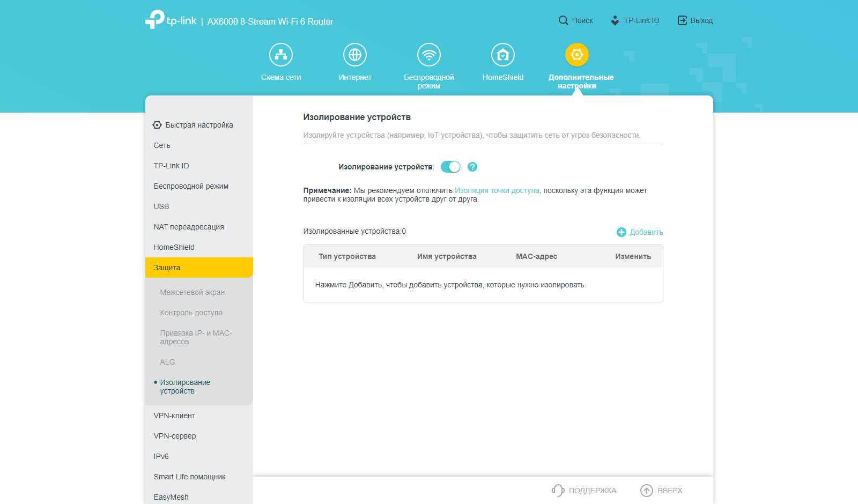
Task: Select Привязка IP- и MAC-адресов submenu item
Action: click(196, 337)
